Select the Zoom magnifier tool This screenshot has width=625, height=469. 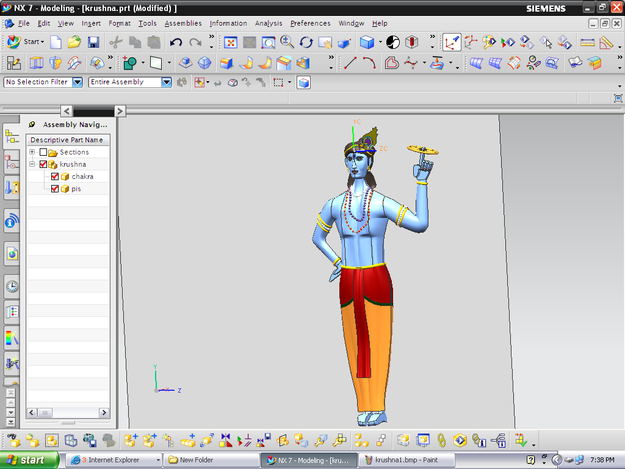(287, 42)
